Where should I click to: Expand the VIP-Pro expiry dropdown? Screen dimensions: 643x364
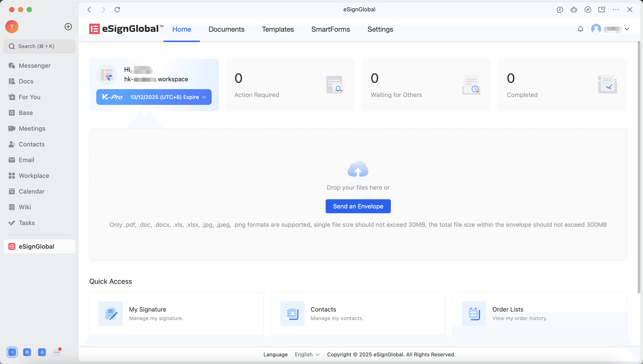(x=204, y=97)
